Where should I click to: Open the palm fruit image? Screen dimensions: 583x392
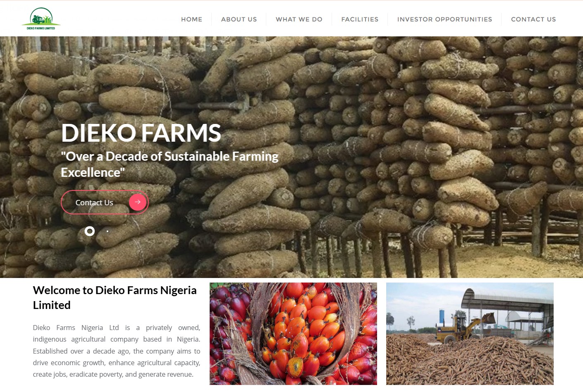pyautogui.click(x=293, y=334)
